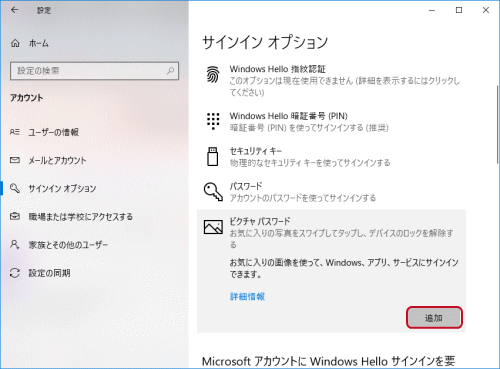500x369 pixels.
Task: Minimize the settings window
Action: [432, 10]
